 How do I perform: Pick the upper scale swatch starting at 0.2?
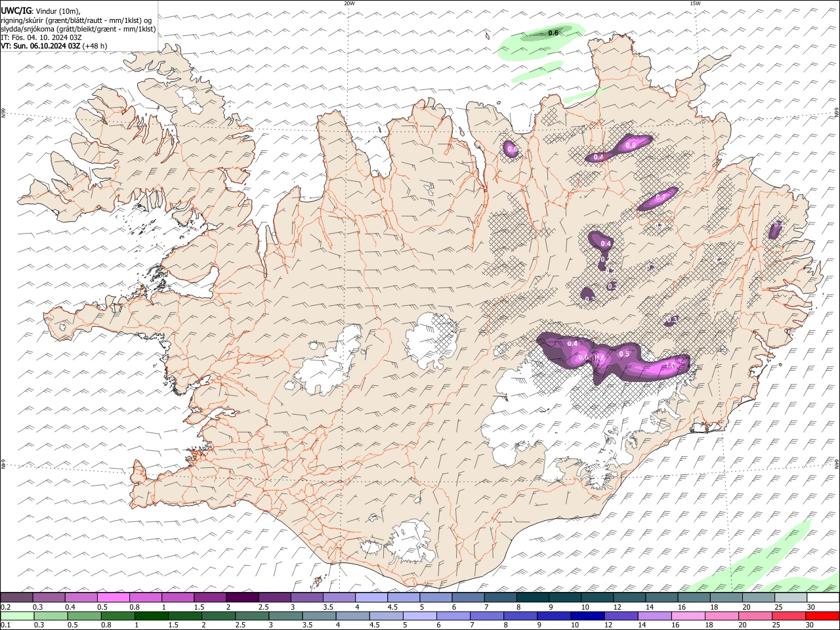tap(16, 597)
